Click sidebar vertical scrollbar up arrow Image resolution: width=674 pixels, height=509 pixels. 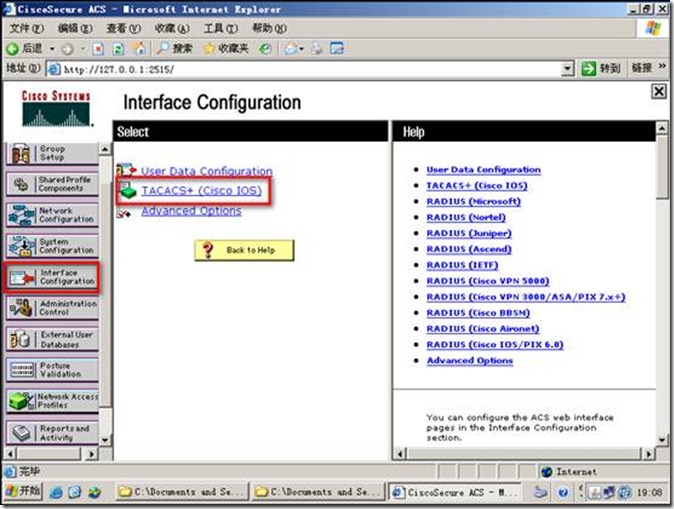[x=105, y=149]
